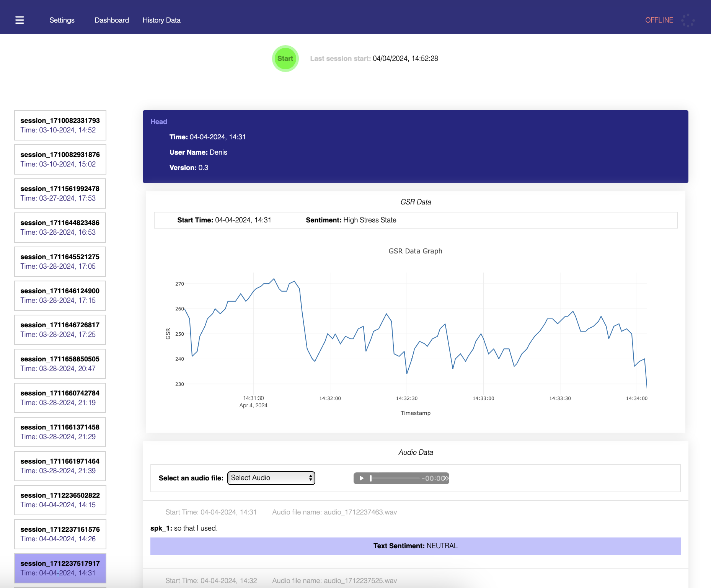Switch to the Dashboard page
Image resolution: width=711 pixels, height=588 pixels.
[112, 20]
